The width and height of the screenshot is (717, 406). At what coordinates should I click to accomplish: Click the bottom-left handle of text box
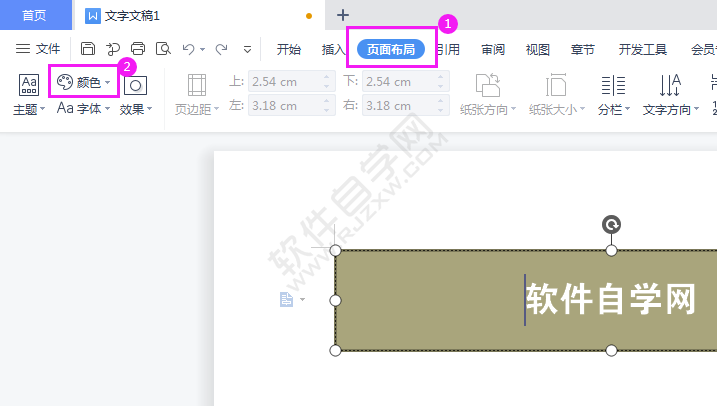click(x=335, y=350)
